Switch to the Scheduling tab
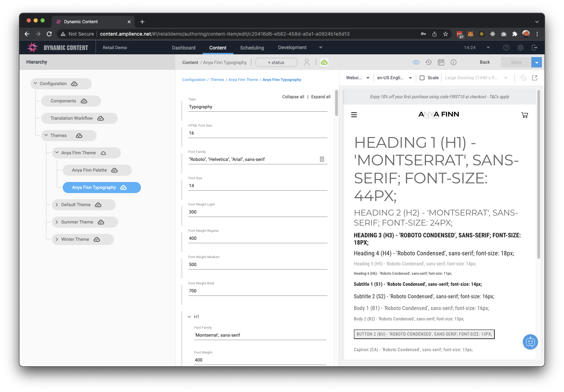This screenshot has width=564, height=392. click(x=252, y=48)
